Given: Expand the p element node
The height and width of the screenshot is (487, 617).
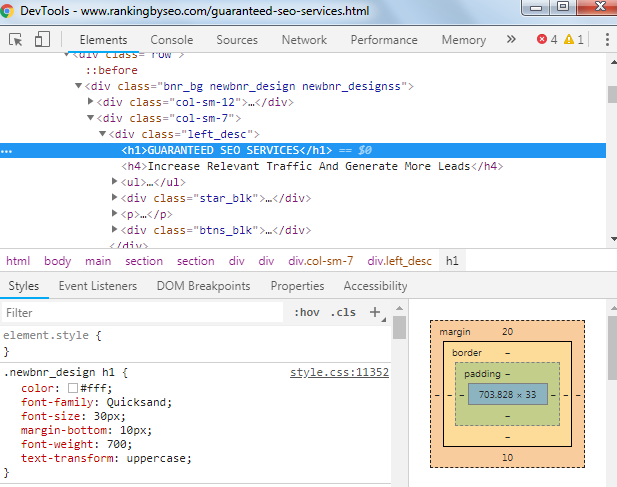Looking at the screenshot, I should pos(115,214).
